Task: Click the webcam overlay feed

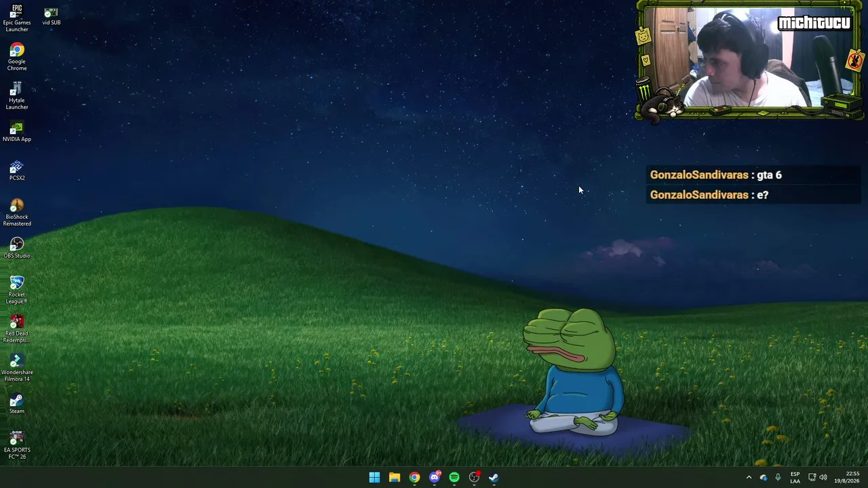Action: point(749,60)
